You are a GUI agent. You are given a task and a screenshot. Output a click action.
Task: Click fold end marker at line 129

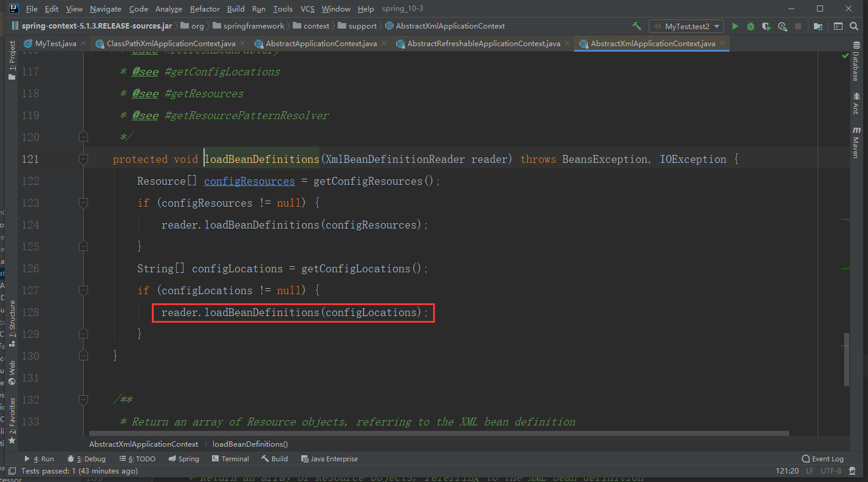[83, 334]
